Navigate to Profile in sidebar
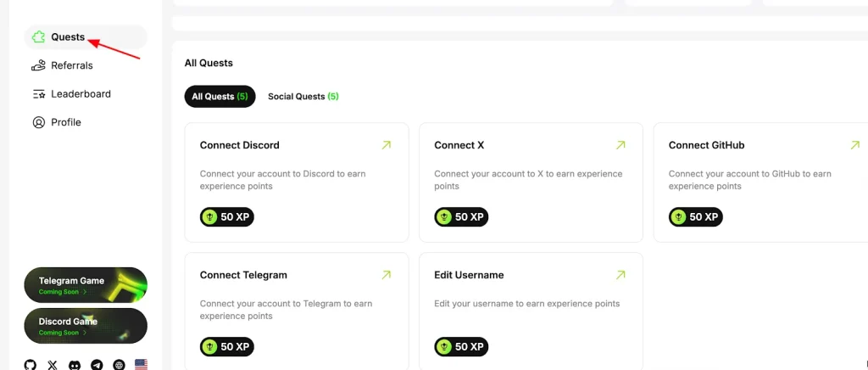The height and width of the screenshot is (370, 868). 65,122
